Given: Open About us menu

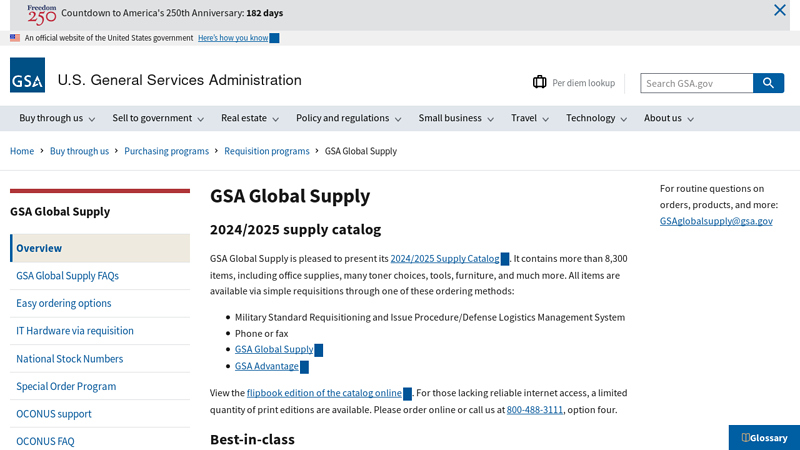Looking at the screenshot, I should point(669,118).
